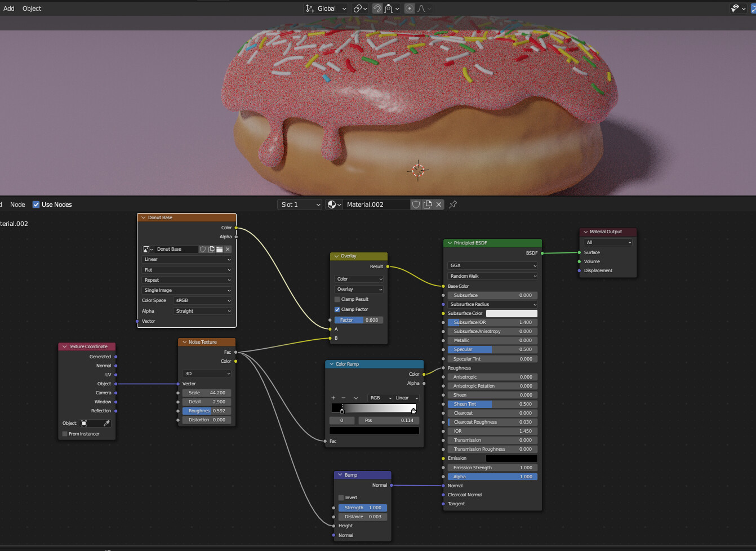Unlink Material.002 with the X icon
This screenshot has height=551, width=756.
[x=439, y=205]
